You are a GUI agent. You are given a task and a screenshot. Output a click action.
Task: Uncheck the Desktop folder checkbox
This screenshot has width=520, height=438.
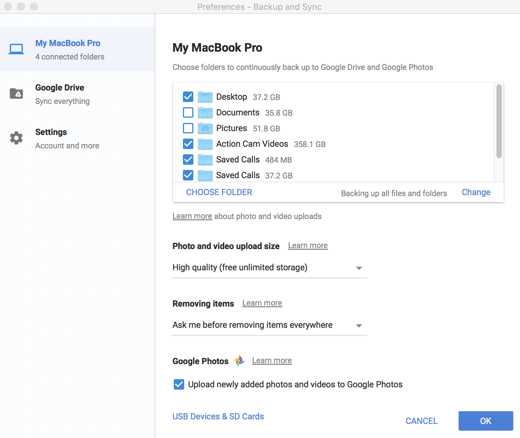point(188,97)
